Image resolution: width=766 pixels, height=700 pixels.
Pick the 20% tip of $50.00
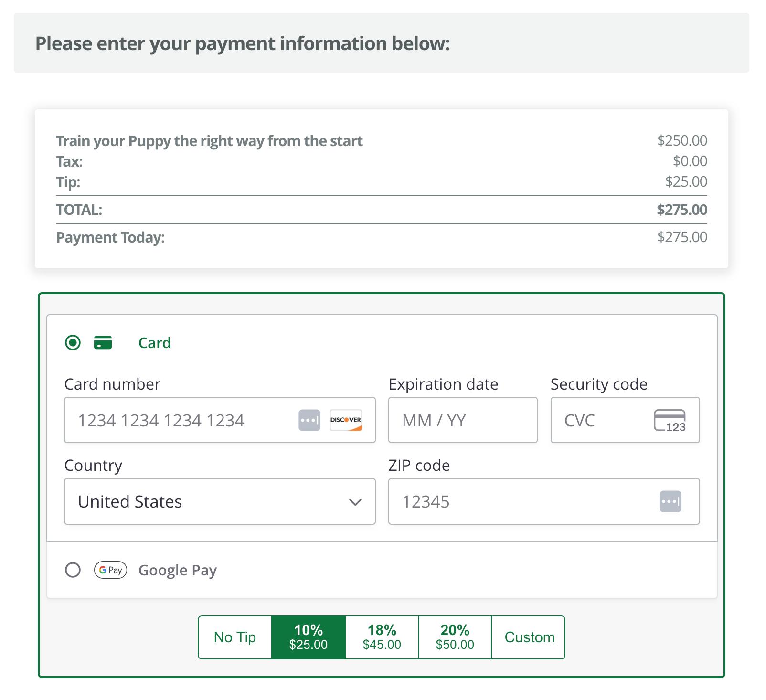455,637
